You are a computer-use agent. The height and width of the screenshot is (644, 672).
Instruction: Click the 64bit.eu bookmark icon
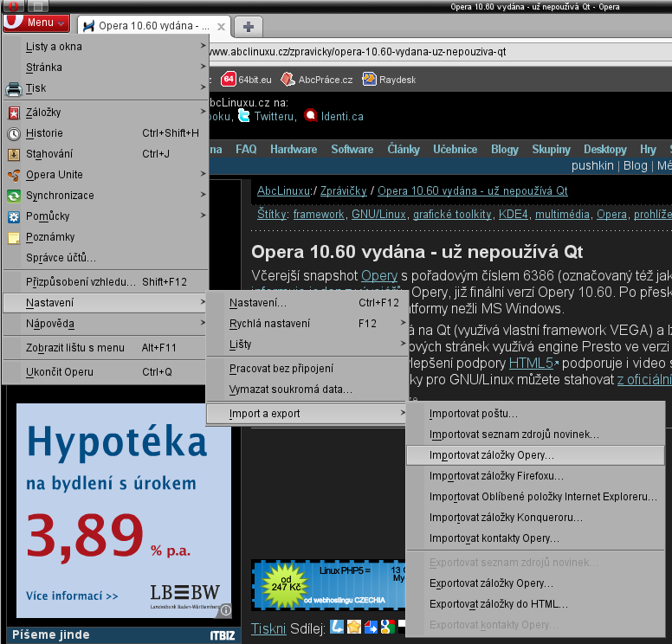click(229, 79)
